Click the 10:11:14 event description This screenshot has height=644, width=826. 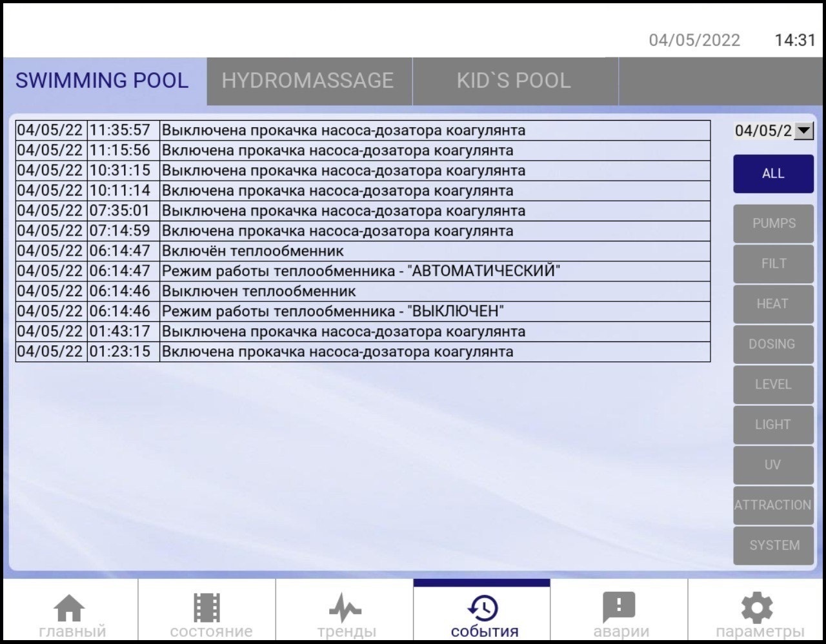pyautogui.click(x=337, y=190)
